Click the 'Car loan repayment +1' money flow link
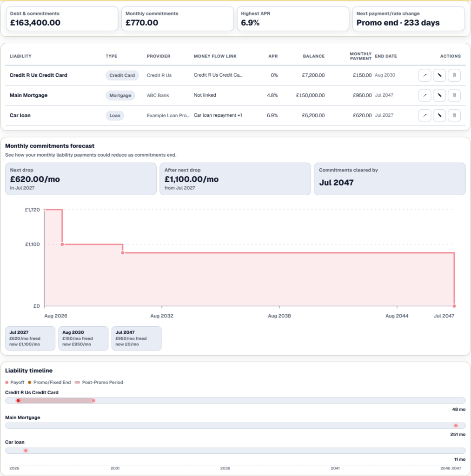This screenshot has width=471, height=476. click(218, 115)
